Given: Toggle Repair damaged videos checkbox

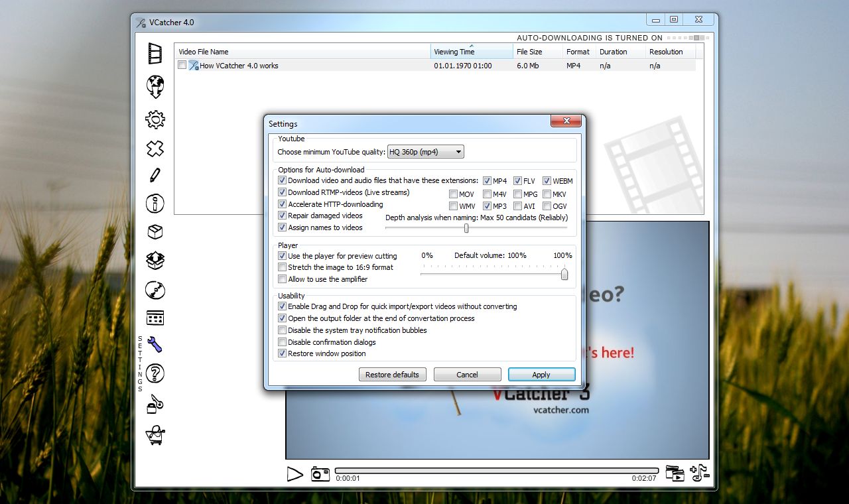Looking at the screenshot, I should point(283,216).
